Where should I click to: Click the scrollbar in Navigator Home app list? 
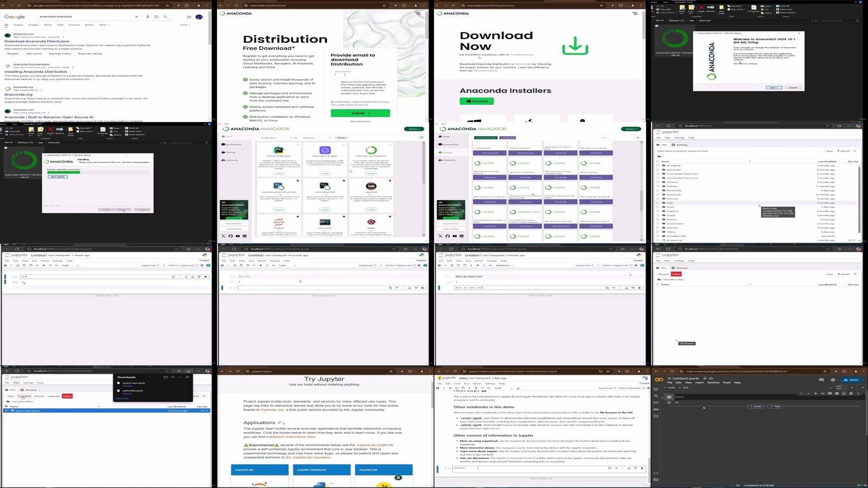click(x=424, y=163)
